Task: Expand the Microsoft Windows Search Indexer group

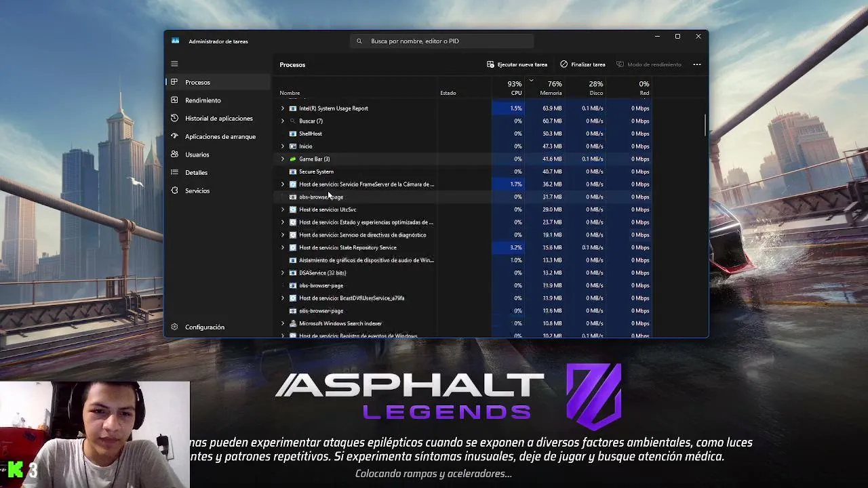Action: (283, 323)
